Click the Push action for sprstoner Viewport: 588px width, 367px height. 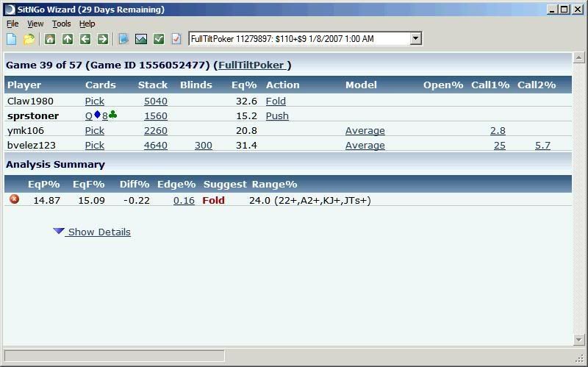pos(277,115)
